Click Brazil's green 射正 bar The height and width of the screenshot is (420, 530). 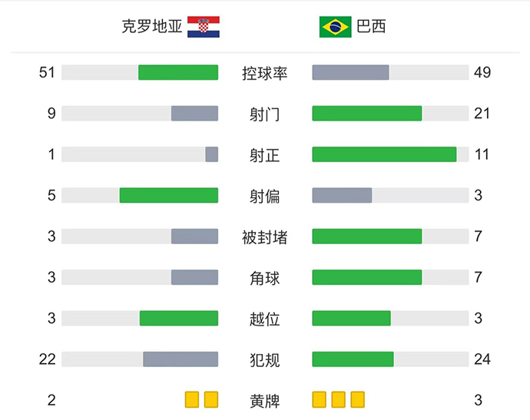click(384, 154)
